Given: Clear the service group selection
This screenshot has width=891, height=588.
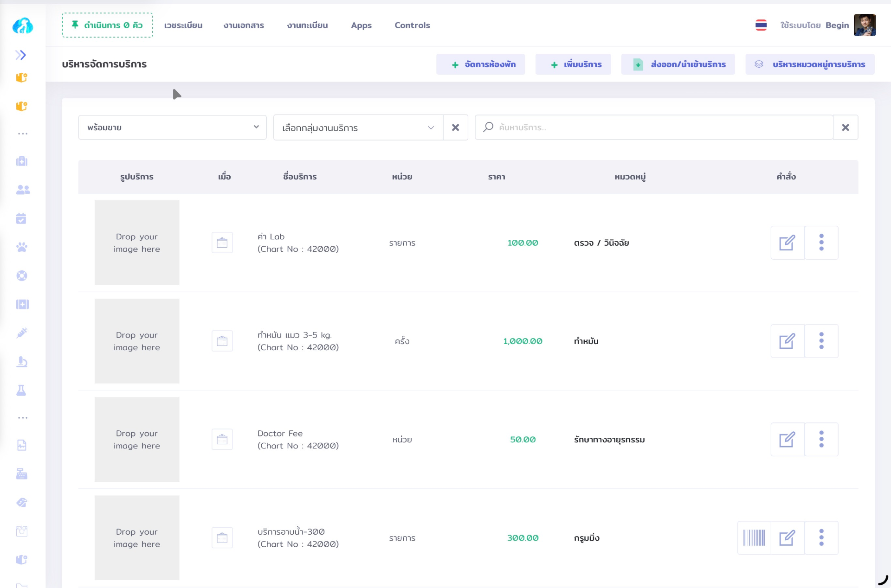Looking at the screenshot, I should (x=455, y=128).
